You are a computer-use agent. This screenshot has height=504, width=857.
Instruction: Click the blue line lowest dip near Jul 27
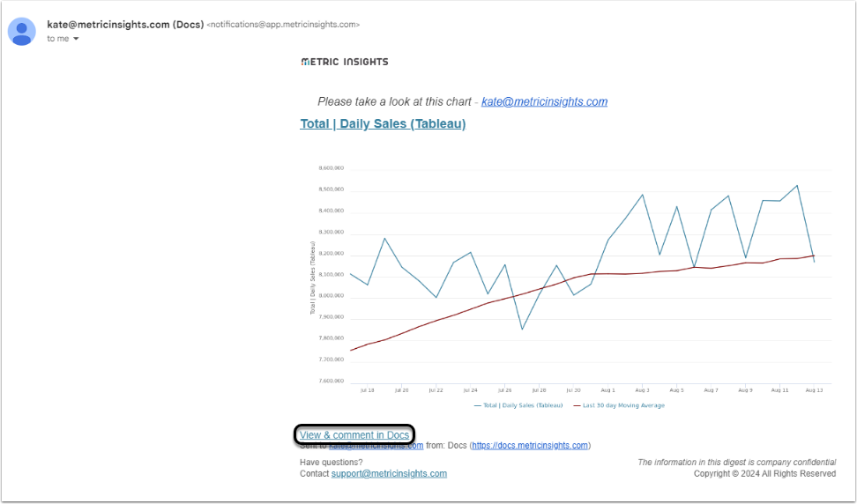[x=522, y=330]
